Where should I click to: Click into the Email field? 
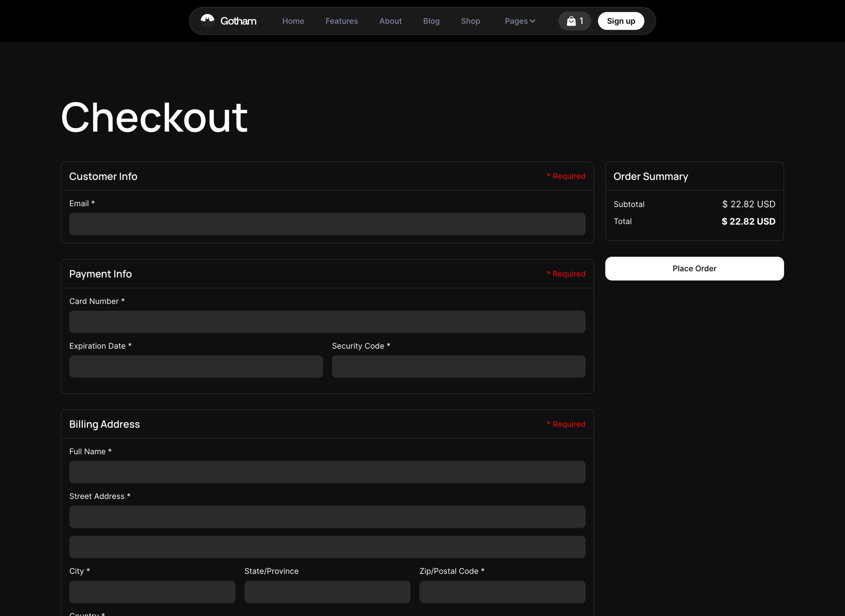(327, 224)
